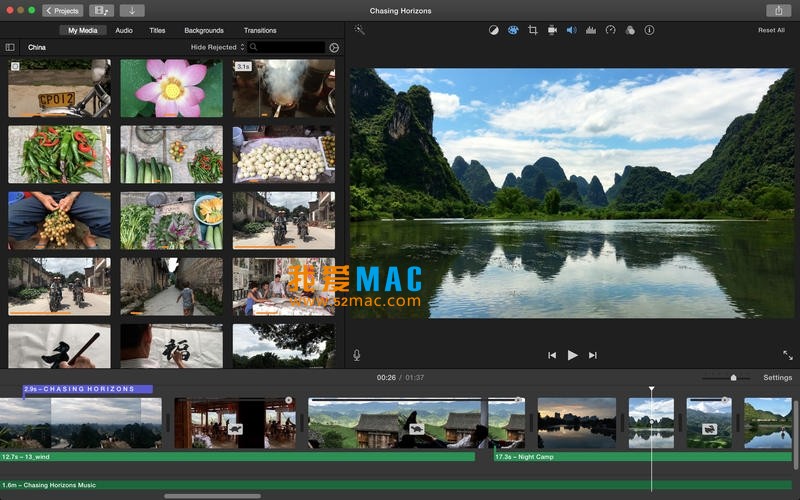Open the Transitions tab
This screenshot has height=500, width=800.
point(260,31)
